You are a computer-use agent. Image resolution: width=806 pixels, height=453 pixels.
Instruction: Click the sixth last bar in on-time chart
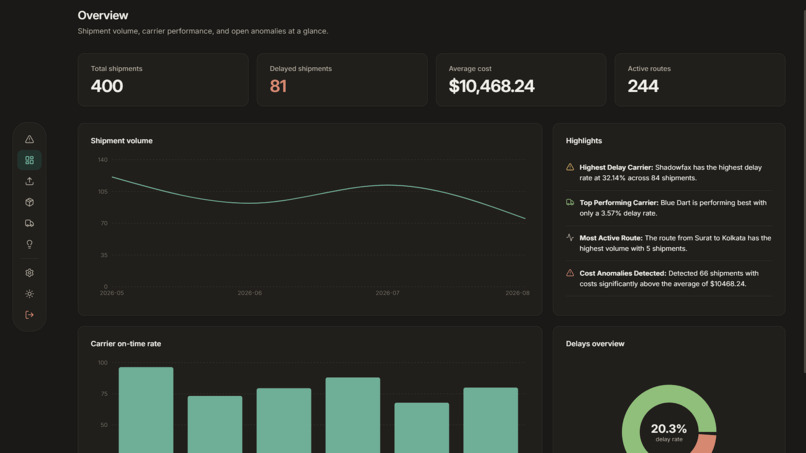pyautogui.click(x=490, y=420)
